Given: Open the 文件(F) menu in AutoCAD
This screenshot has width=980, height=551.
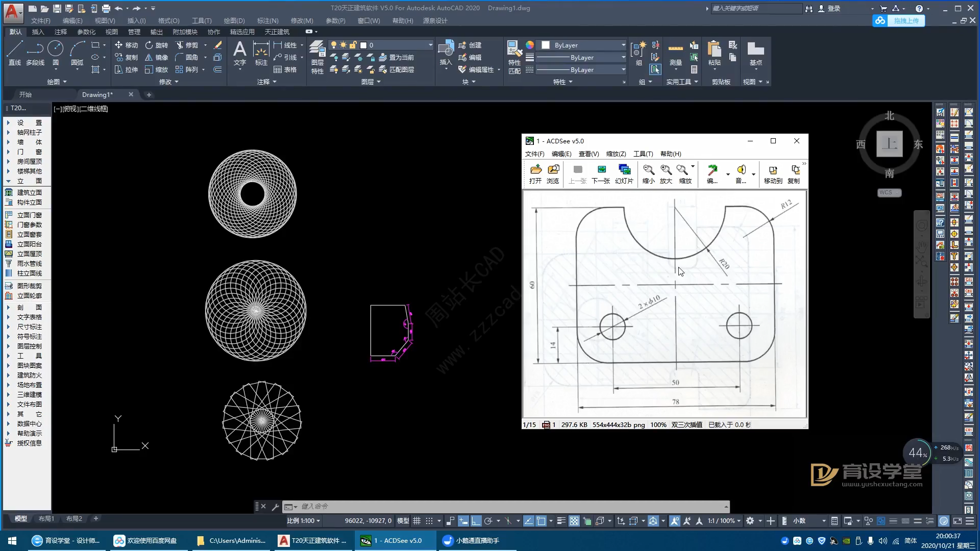Looking at the screenshot, I should coord(41,21).
